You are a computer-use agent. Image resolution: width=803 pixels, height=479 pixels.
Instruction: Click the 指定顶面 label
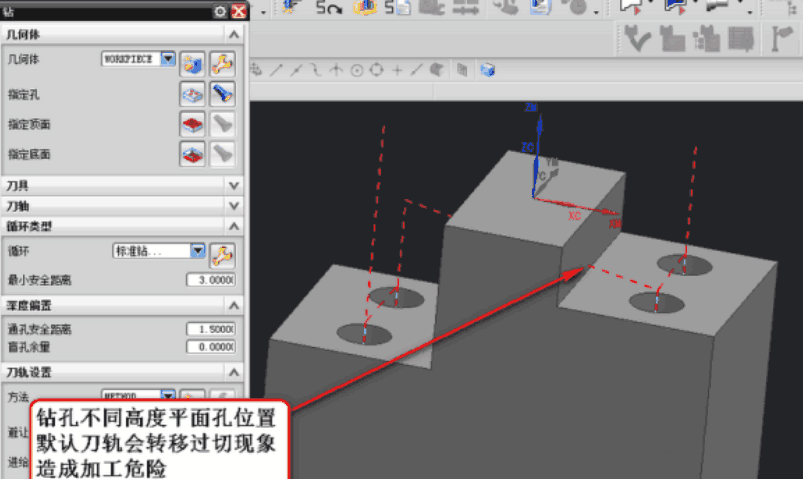pyautogui.click(x=29, y=124)
